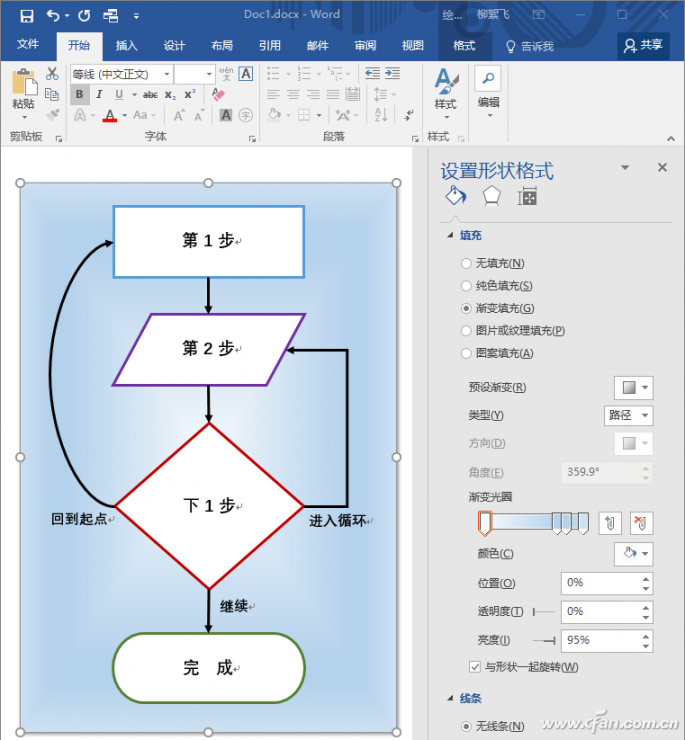Image resolution: width=685 pixels, height=740 pixels.
Task: Click the 透明度(T) value field
Action: coord(600,612)
